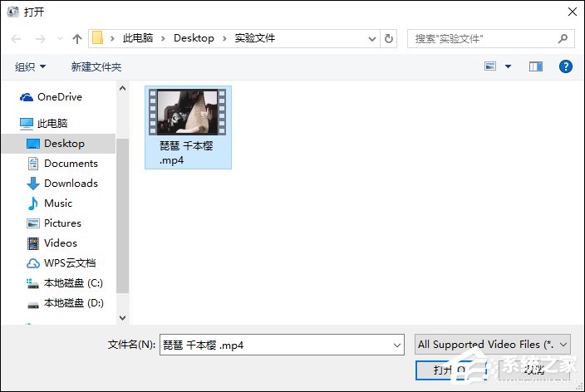Select the Music folder
This screenshot has height=392, width=585.
tap(58, 203)
